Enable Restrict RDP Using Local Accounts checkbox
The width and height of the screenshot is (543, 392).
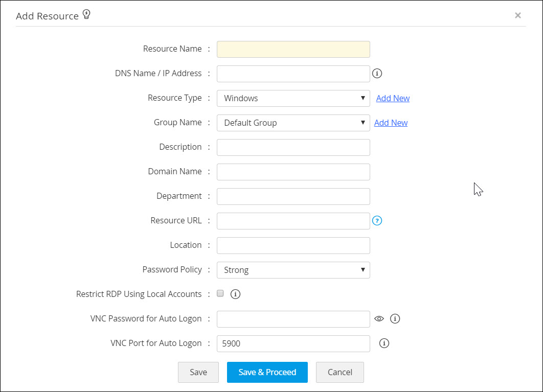point(220,293)
